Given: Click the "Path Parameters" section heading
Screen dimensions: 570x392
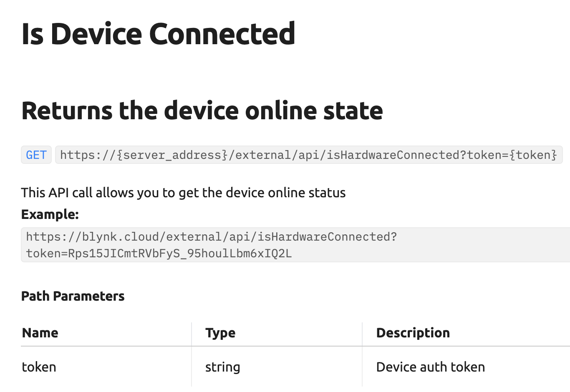Looking at the screenshot, I should tap(73, 297).
